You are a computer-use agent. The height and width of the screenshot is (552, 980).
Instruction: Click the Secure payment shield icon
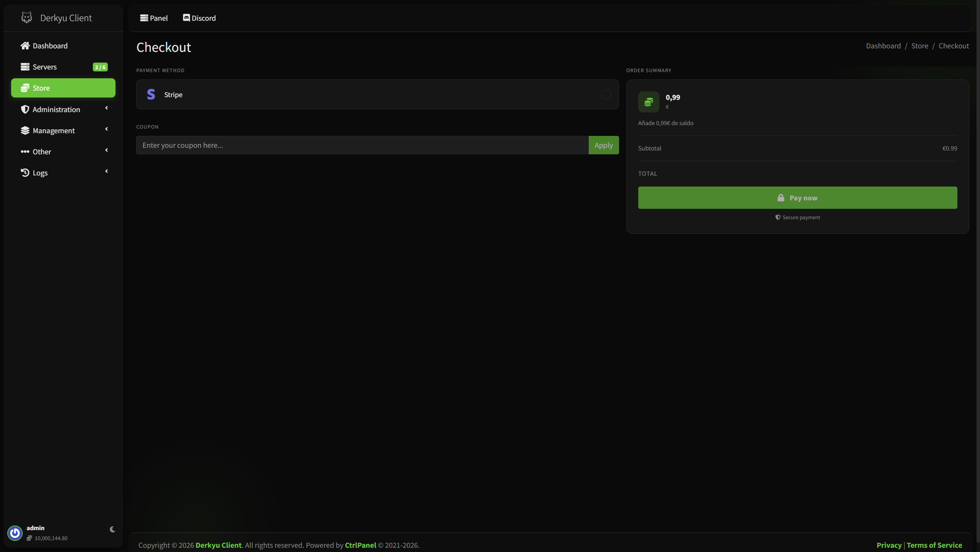(x=778, y=217)
